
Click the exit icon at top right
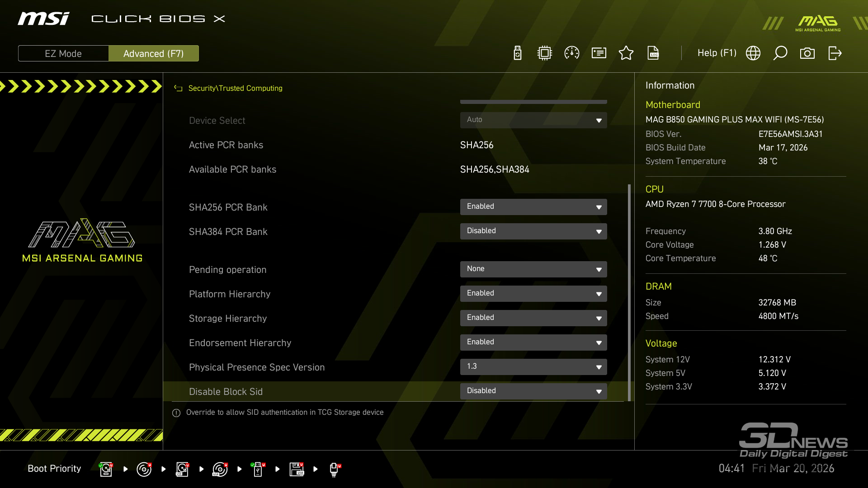[x=835, y=53]
